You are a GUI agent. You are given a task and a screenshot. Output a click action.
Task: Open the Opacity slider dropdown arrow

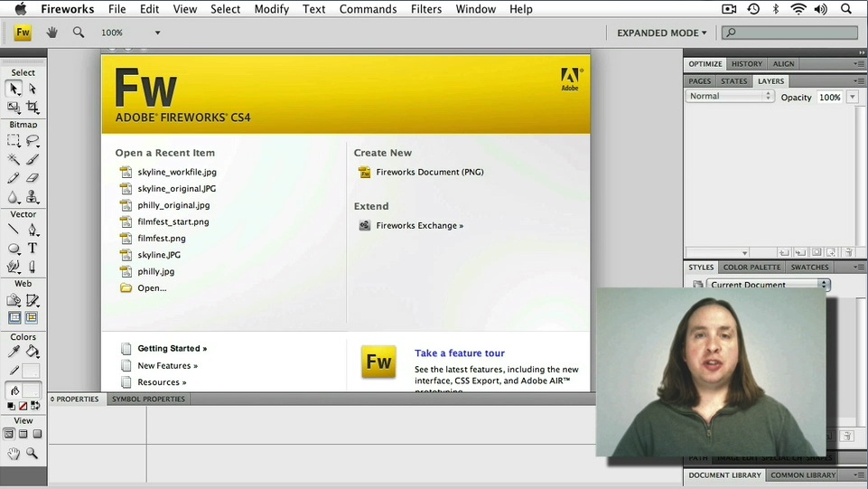click(853, 97)
